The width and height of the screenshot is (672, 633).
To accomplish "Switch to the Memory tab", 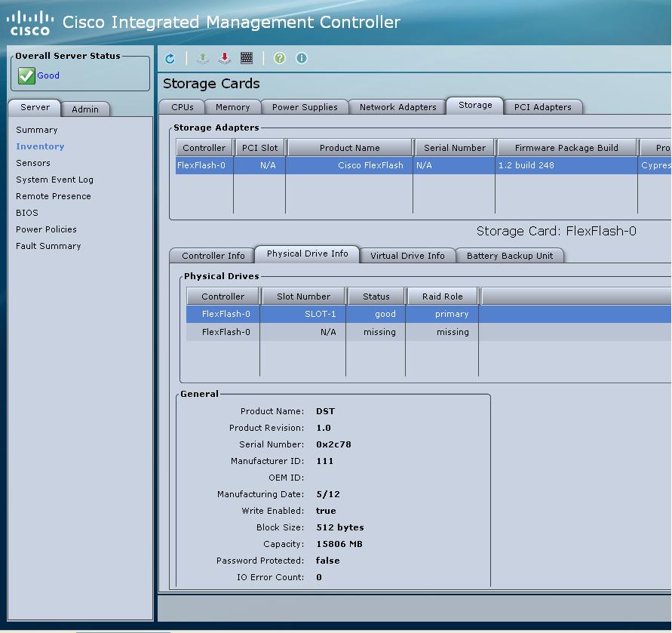I will click(233, 107).
